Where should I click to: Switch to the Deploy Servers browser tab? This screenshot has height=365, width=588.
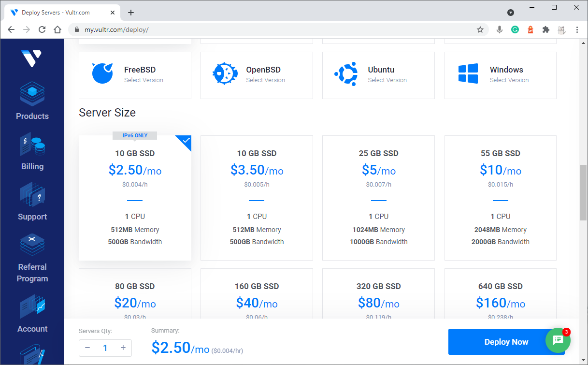click(63, 13)
